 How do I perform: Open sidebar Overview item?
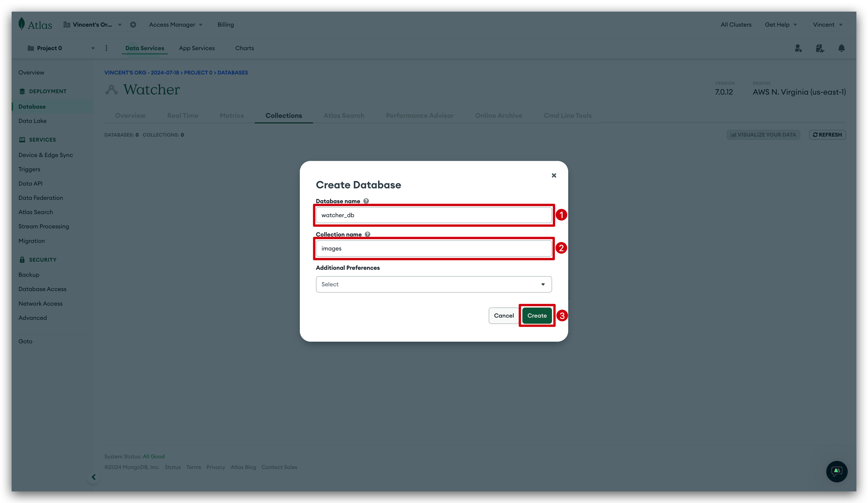click(31, 72)
